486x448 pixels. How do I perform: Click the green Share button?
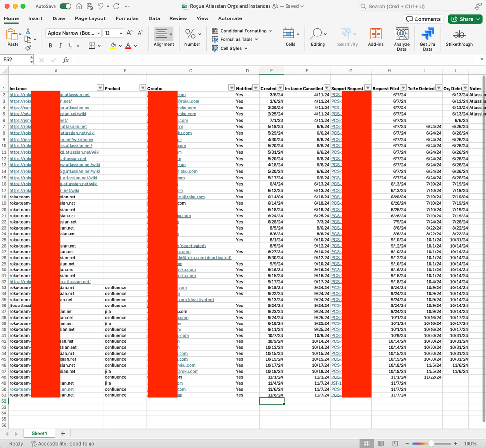click(465, 19)
